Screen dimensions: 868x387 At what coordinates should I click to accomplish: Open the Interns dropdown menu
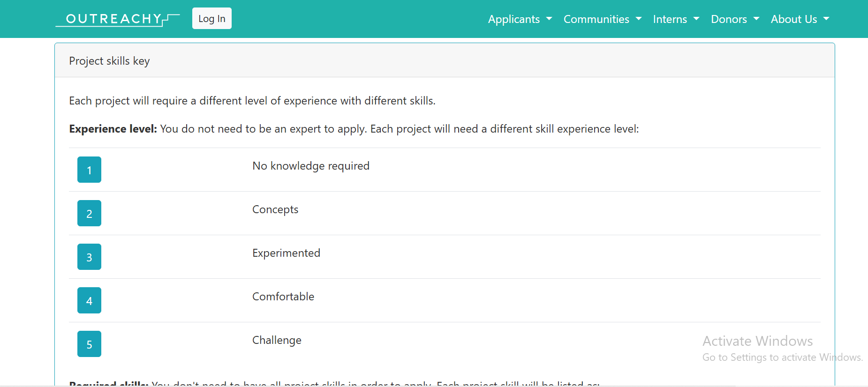[x=676, y=19]
